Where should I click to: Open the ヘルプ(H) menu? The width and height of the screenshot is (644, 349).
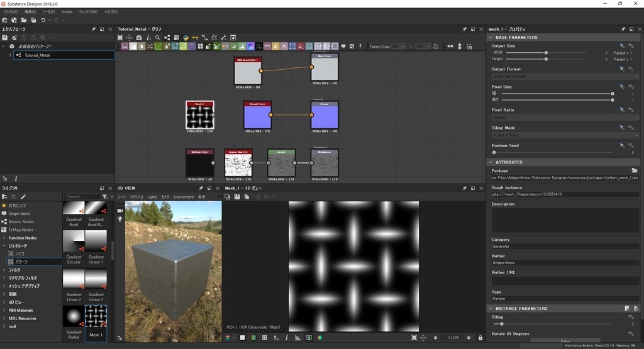tap(111, 12)
